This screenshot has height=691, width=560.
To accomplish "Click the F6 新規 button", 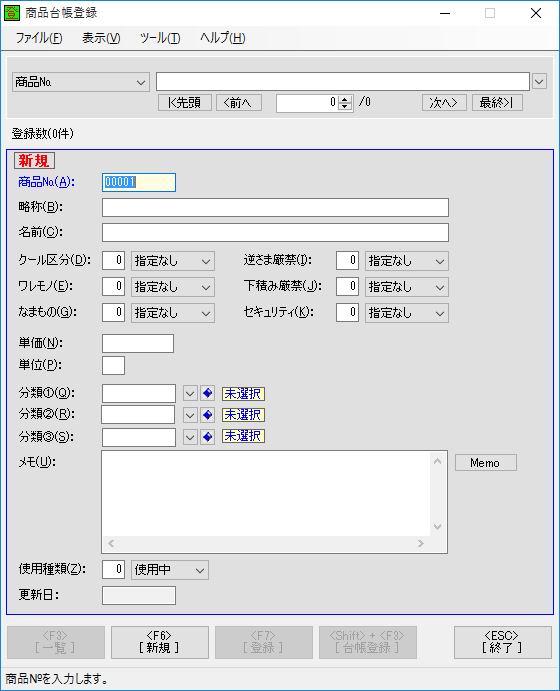I will [x=159, y=642].
